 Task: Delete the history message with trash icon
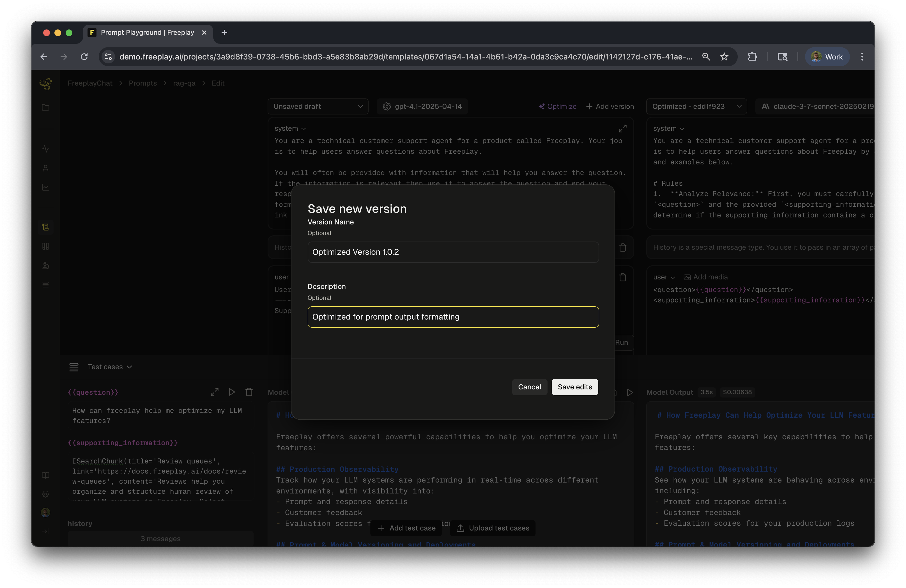[623, 247]
